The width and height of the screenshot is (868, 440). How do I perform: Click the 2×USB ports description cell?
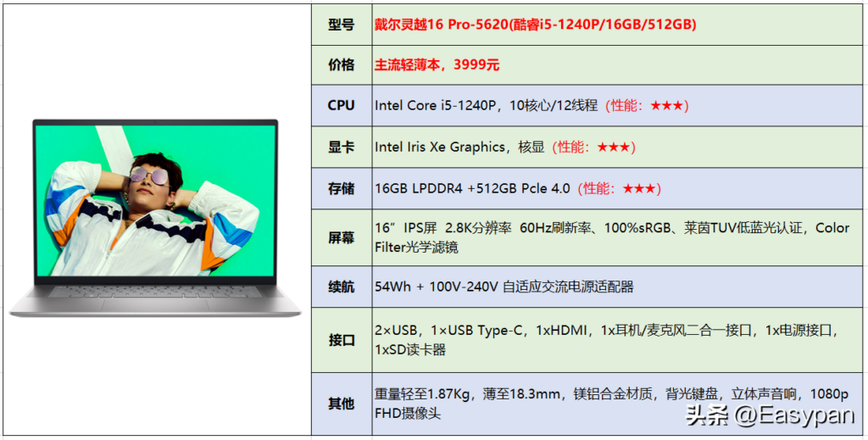617,340
